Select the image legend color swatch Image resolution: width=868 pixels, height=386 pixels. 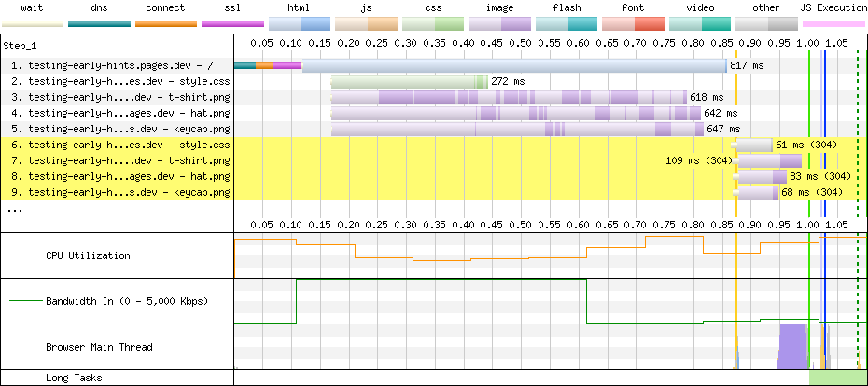pyautogui.click(x=499, y=22)
